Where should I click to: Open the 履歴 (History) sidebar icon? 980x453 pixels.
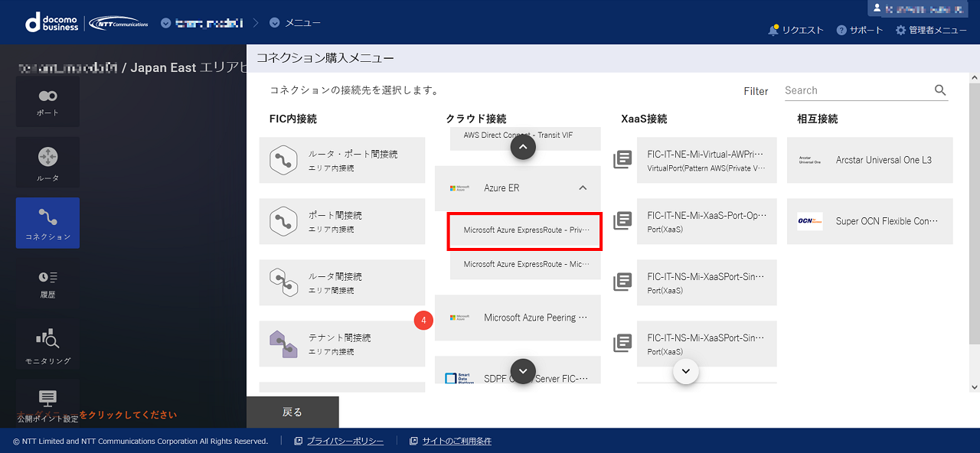click(47, 282)
